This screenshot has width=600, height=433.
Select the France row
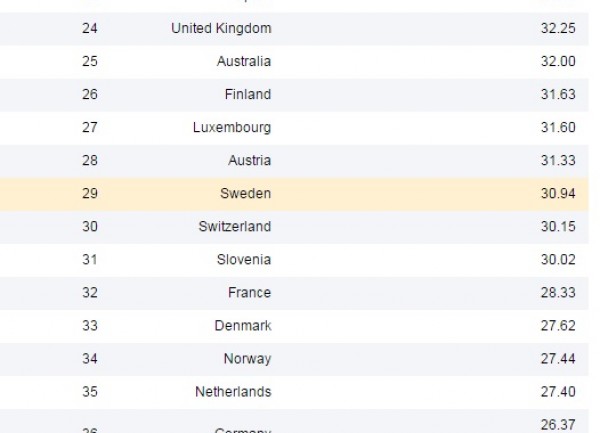coord(294,293)
